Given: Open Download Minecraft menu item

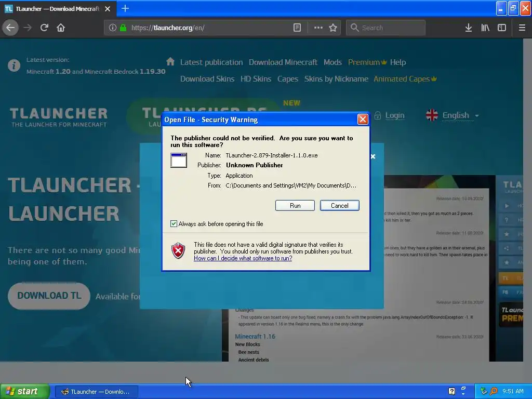Looking at the screenshot, I should pyautogui.click(x=283, y=62).
